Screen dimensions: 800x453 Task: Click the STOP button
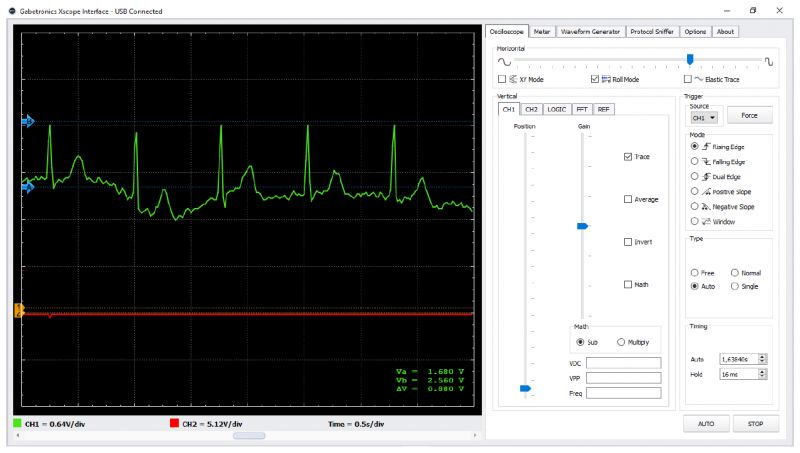click(x=756, y=424)
